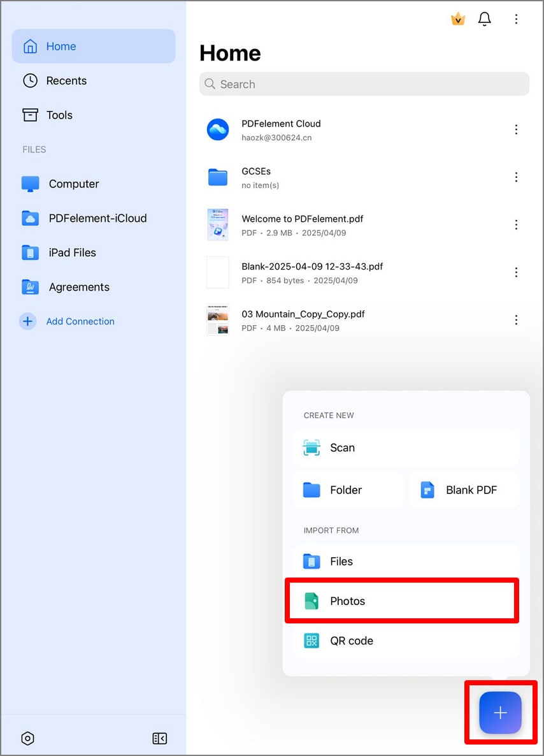This screenshot has width=544, height=756.
Task: Click Add Connection link
Action: pos(80,321)
